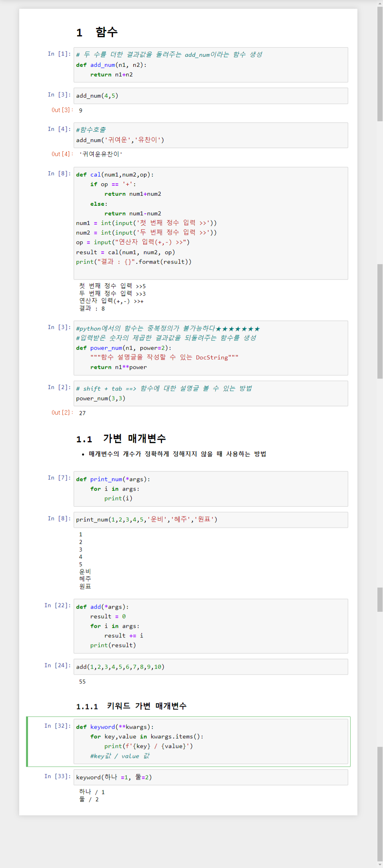
Task: Click the 'In [1]:' prompt label
Action: click(x=59, y=54)
